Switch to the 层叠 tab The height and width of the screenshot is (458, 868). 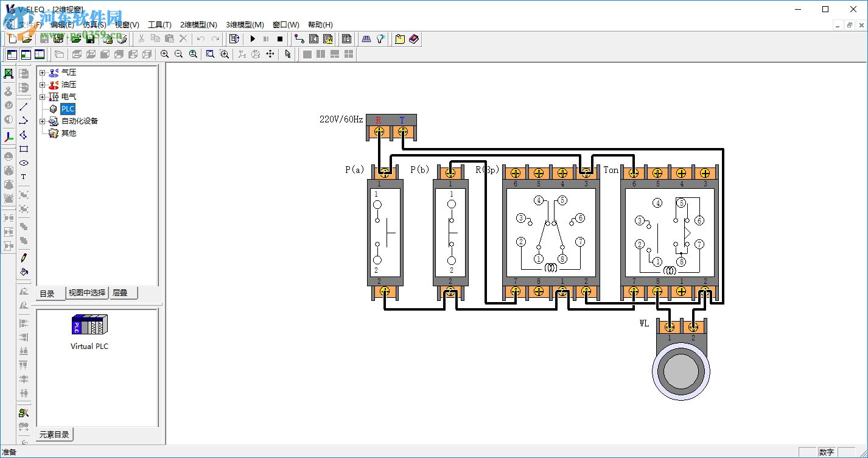(x=119, y=293)
